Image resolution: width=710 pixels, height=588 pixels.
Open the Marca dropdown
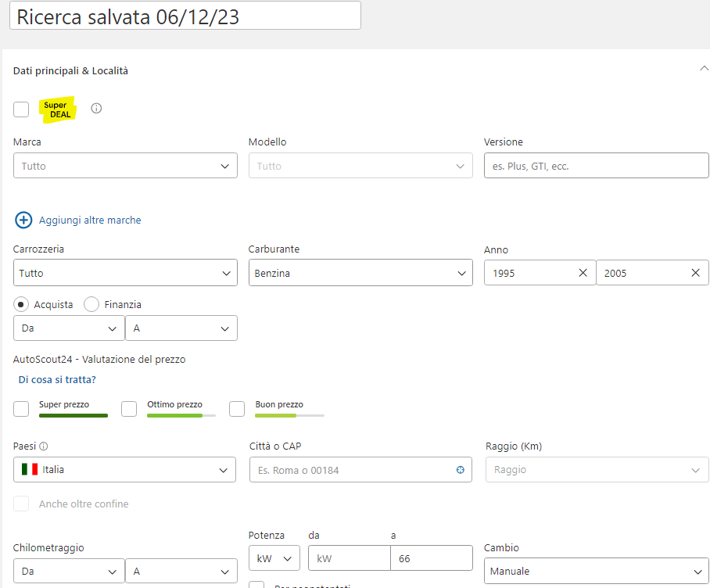(x=125, y=166)
